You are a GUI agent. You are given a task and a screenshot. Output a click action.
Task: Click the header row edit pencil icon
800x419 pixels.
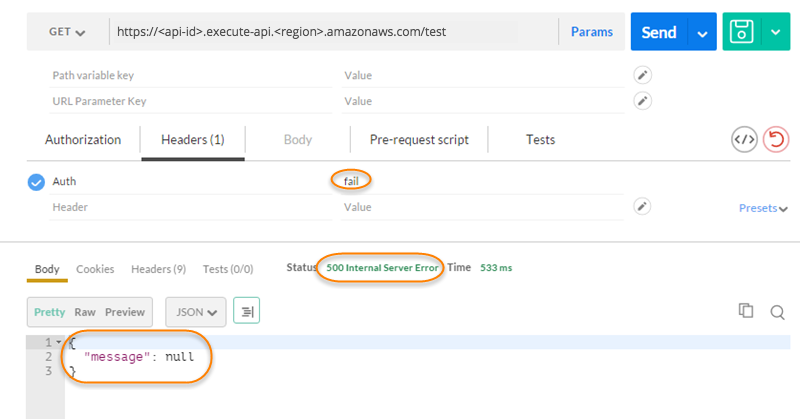coord(644,207)
